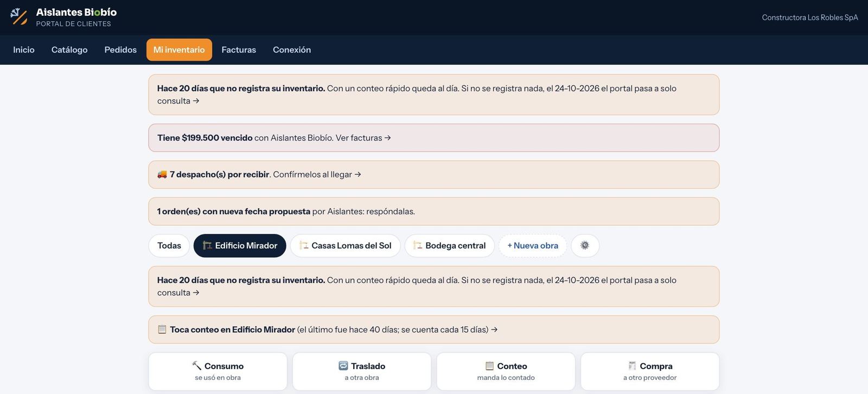Open the Facturas tab
The width and height of the screenshot is (868, 394).
(x=239, y=49)
